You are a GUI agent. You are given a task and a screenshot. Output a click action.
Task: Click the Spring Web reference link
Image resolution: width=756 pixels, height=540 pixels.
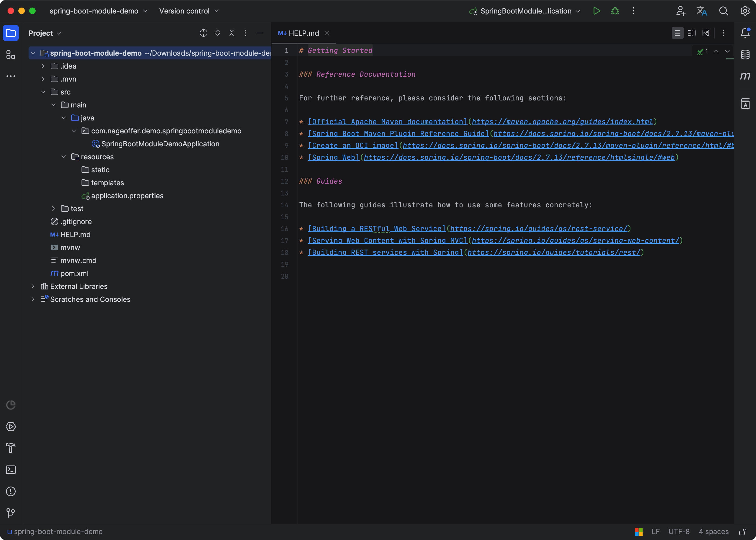[x=334, y=158]
